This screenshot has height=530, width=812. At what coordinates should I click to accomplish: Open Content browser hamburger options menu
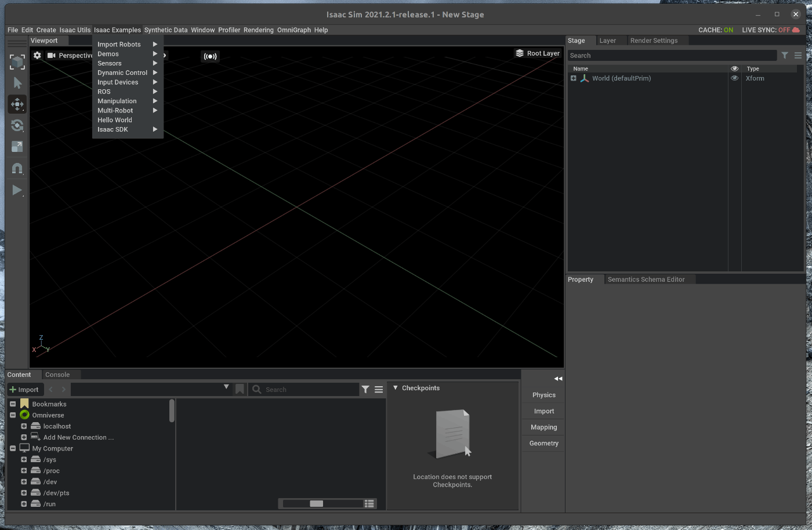[379, 390]
